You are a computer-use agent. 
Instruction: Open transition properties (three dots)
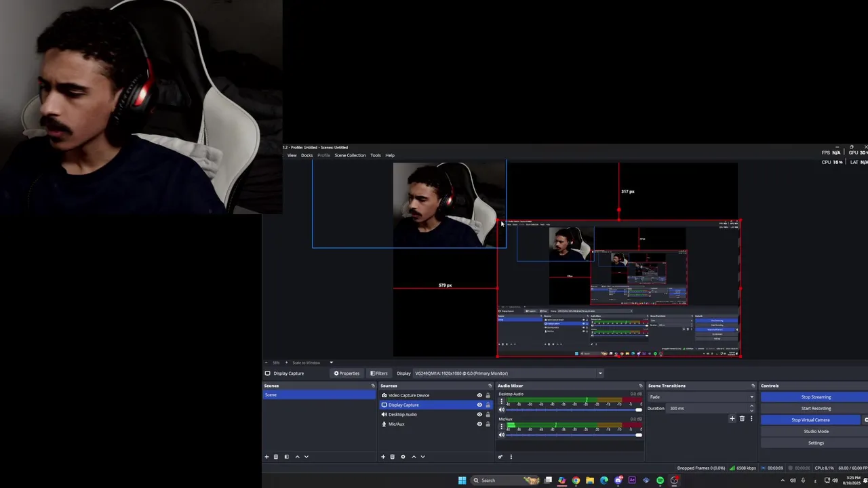click(751, 419)
